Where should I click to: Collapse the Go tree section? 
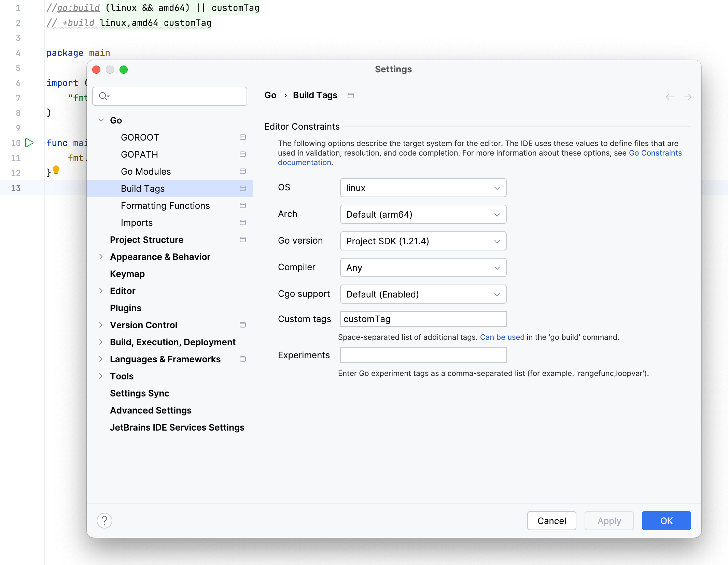click(101, 120)
